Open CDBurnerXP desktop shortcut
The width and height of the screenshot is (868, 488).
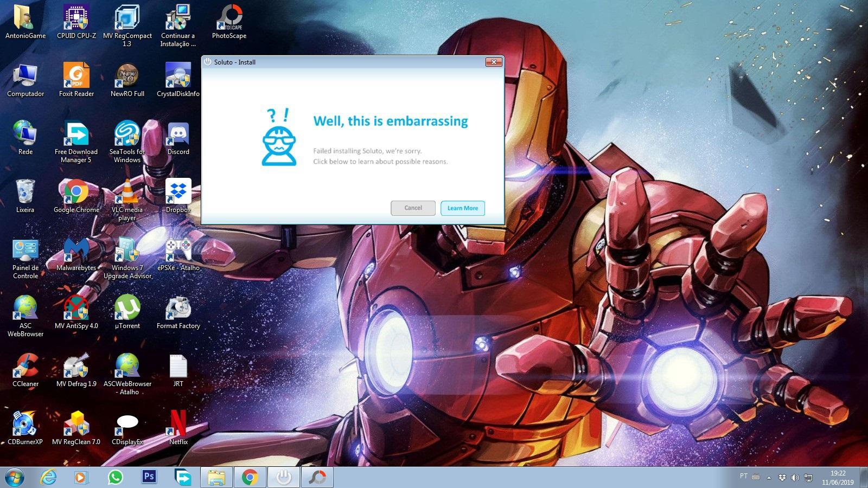point(25,428)
